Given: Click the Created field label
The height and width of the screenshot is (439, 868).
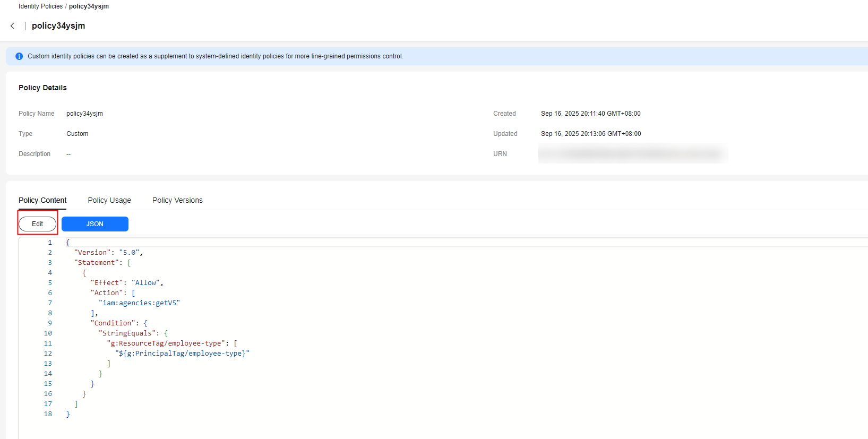Looking at the screenshot, I should [x=504, y=114].
